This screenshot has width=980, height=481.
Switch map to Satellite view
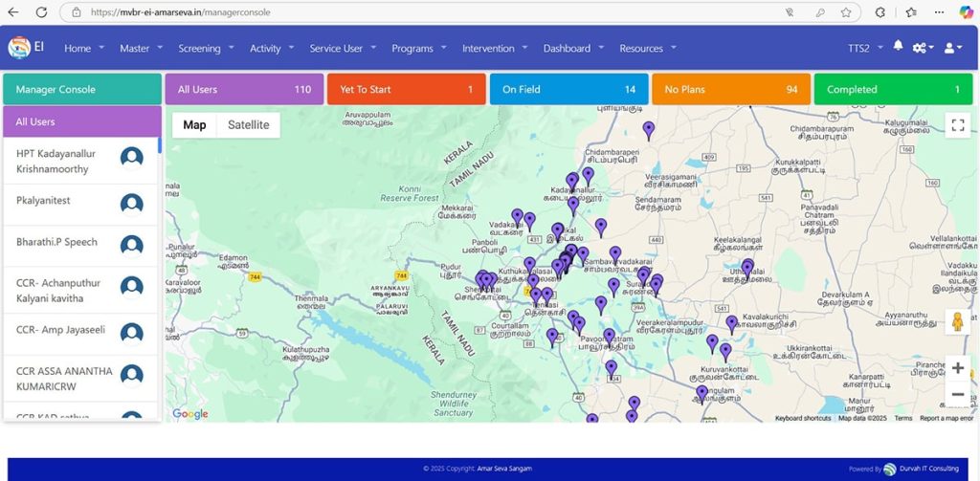pyautogui.click(x=248, y=125)
